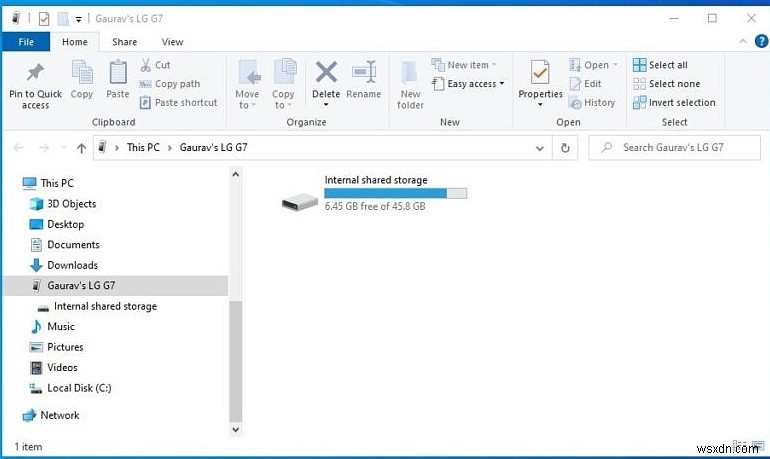Click Properties icon in quick access toolbar
Image resolution: width=770 pixels, height=459 pixels.
click(x=44, y=19)
